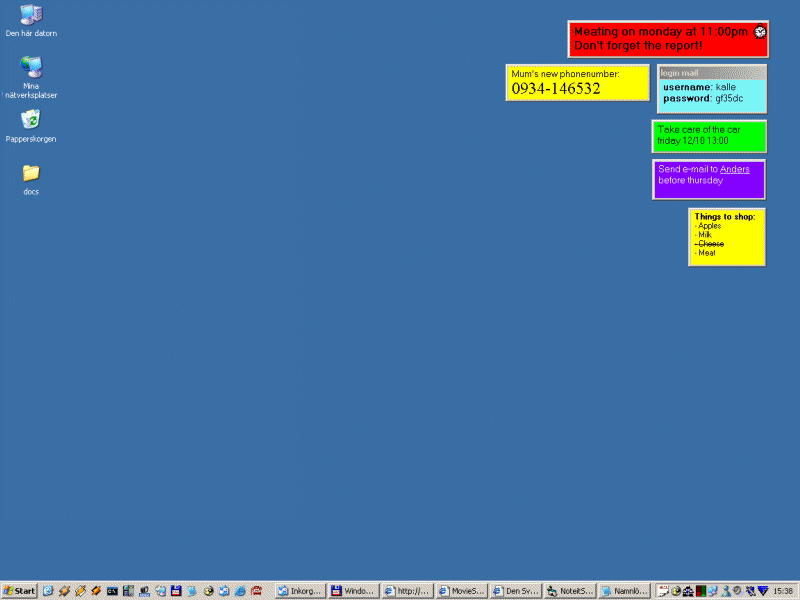Click the Start button
The height and width of the screenshot is (600, 800).
(x=19, y=591)
